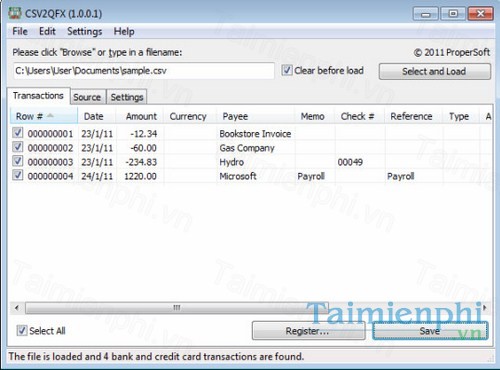Click the Payee column header

[256, 116]
